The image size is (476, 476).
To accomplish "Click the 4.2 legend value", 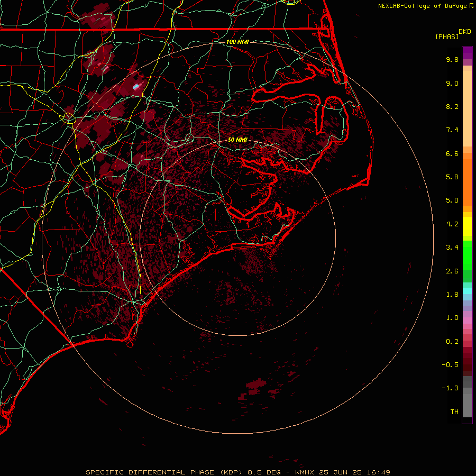I will tap(452, 224).
